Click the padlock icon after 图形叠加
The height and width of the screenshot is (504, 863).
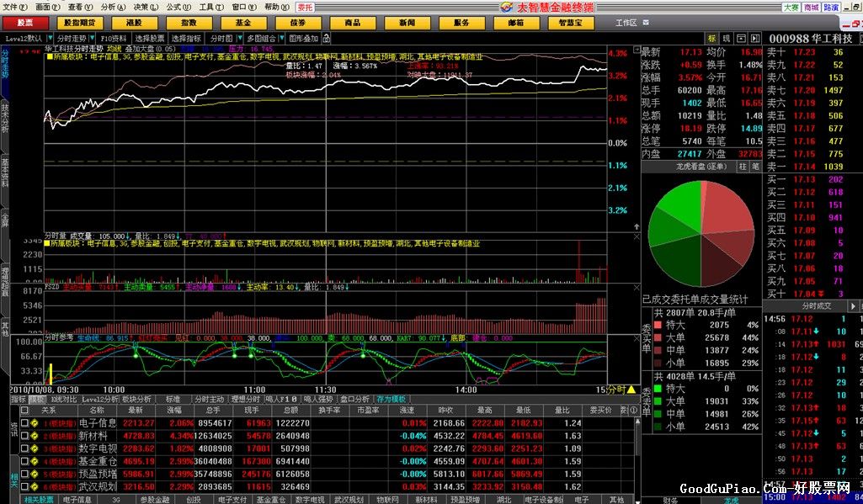pyautogui.click(x=327, y=38)
